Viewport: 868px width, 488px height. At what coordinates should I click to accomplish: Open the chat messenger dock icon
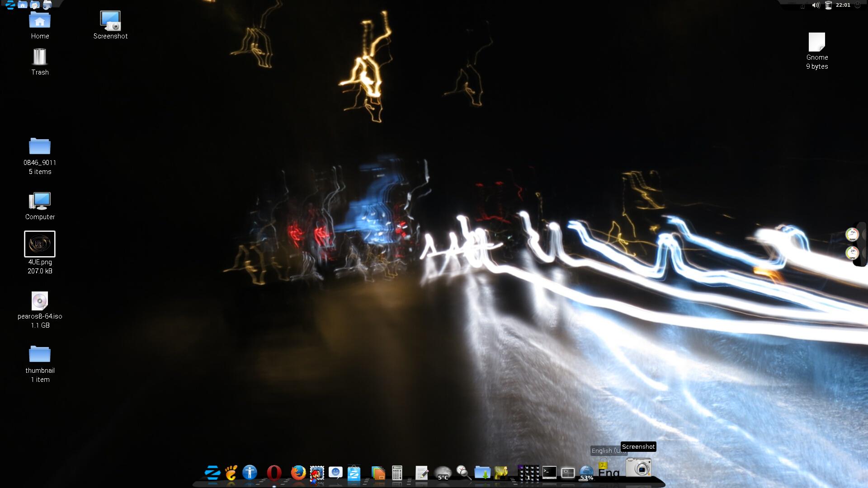click(335, 473)
